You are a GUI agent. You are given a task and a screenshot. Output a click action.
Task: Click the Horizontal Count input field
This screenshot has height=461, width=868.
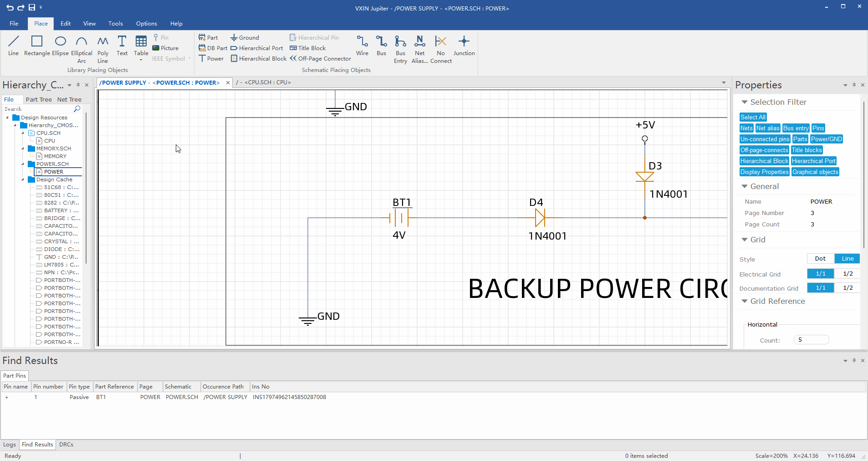[811, 340]
